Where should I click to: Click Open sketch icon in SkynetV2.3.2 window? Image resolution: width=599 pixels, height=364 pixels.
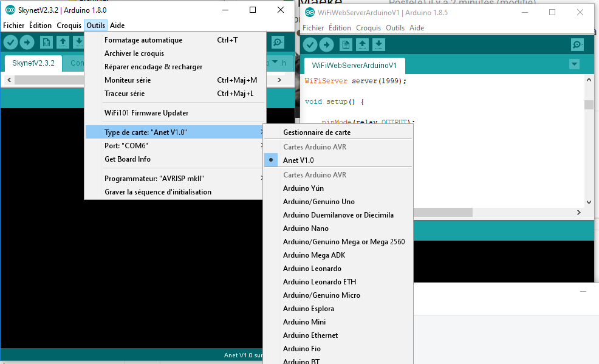click(63, 43)
